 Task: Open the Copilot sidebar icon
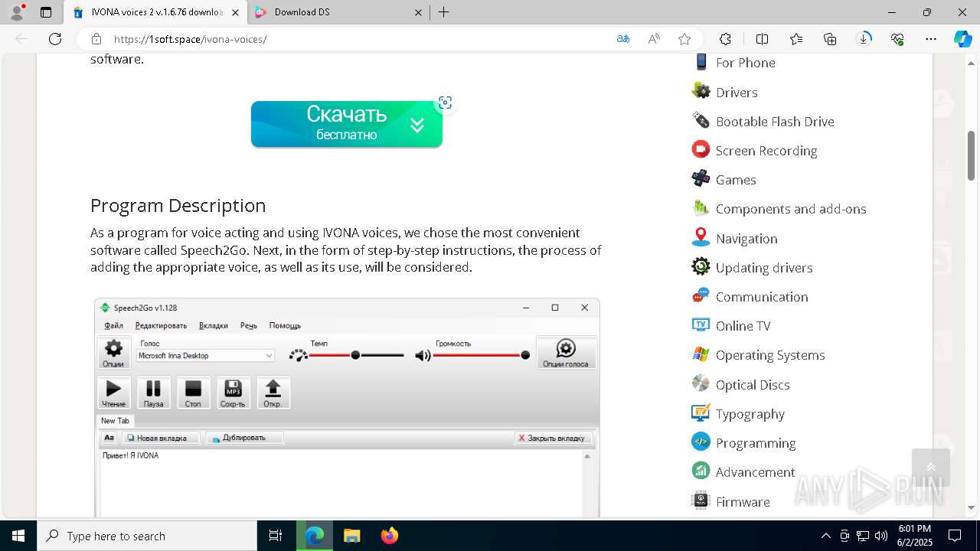(962, 39)
